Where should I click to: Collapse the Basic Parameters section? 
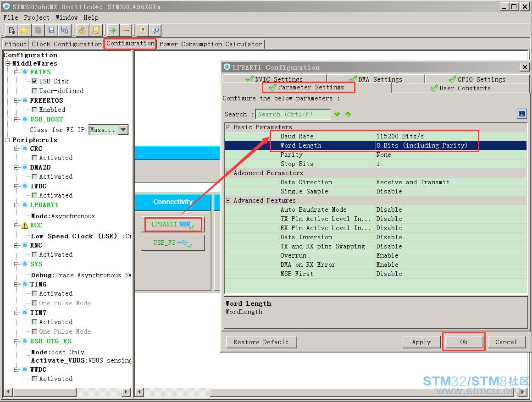[x=228, y=127]
